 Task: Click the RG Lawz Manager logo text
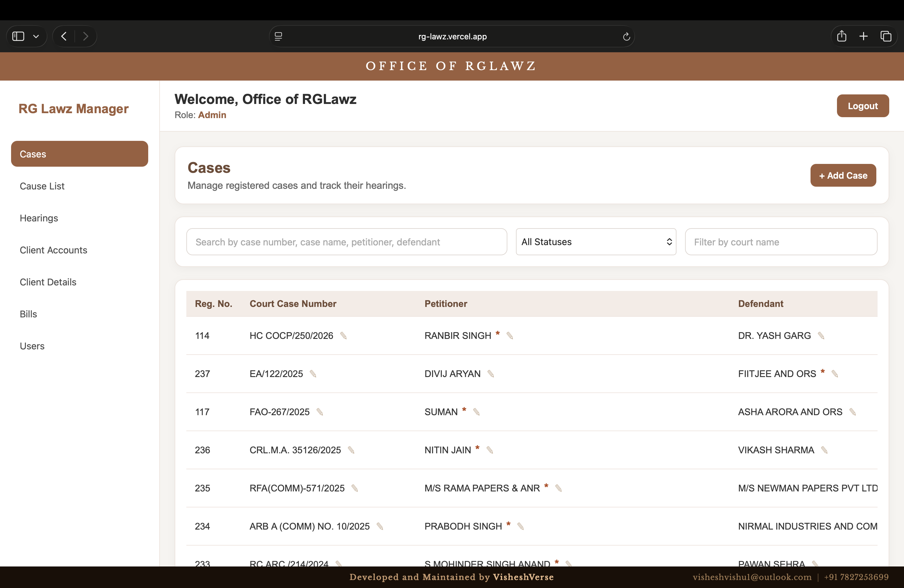pyautogui.click(x=73, y=109)
